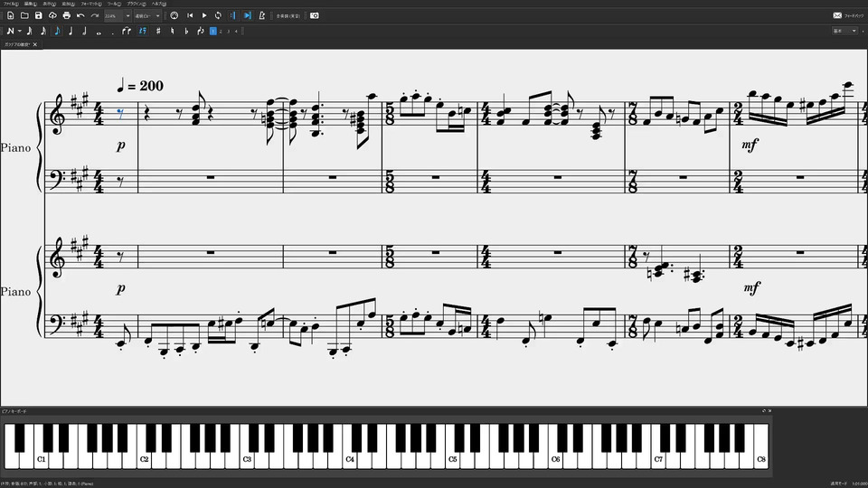Open the View menu
This screenshot has height=488, width=868.
pyautogui.click(x=49, y=4)
